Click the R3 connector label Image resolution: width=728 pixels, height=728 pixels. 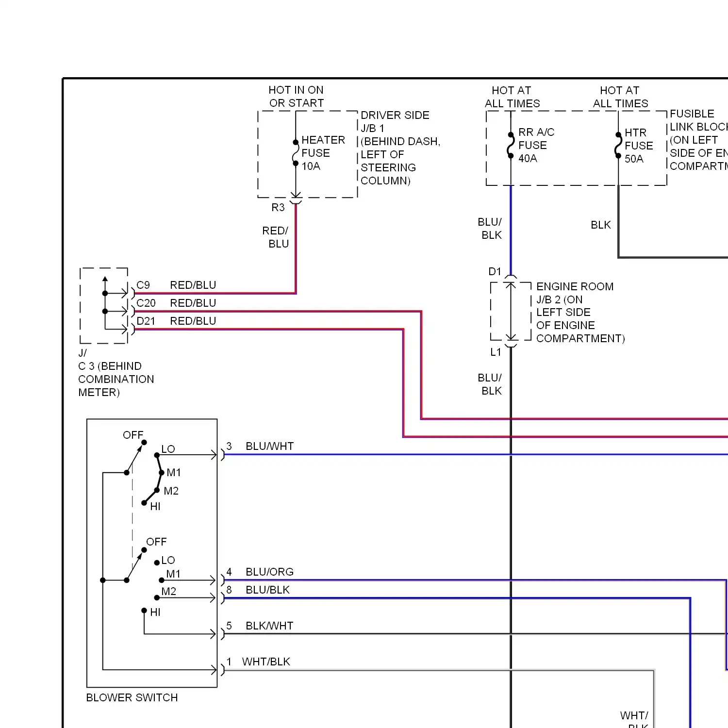coord(278,207)
